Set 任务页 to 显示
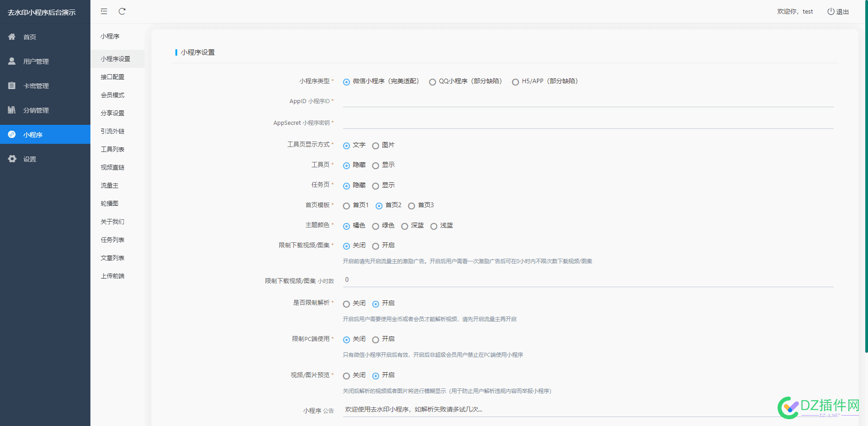The width and height of the screenshot is (868, 426). pos(376,186)
